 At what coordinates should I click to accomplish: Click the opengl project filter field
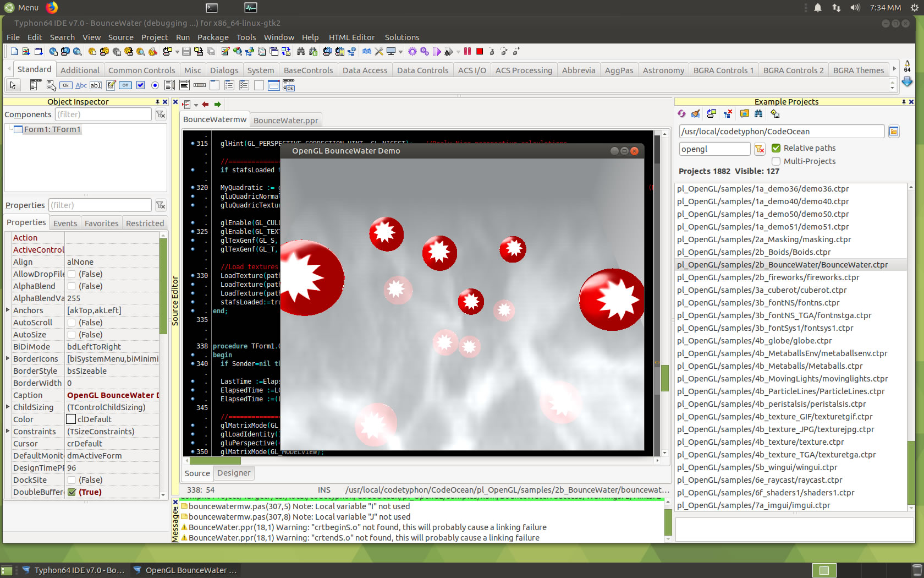[714, 149]
